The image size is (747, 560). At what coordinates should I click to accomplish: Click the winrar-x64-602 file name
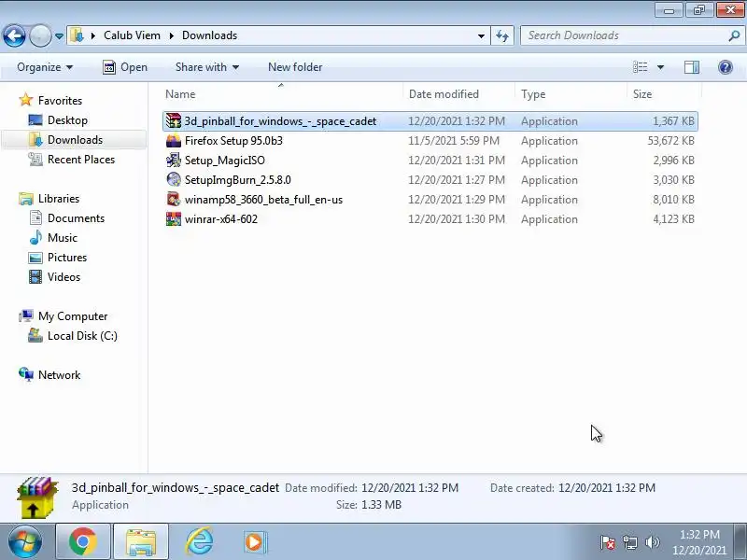tap(221, 219)
